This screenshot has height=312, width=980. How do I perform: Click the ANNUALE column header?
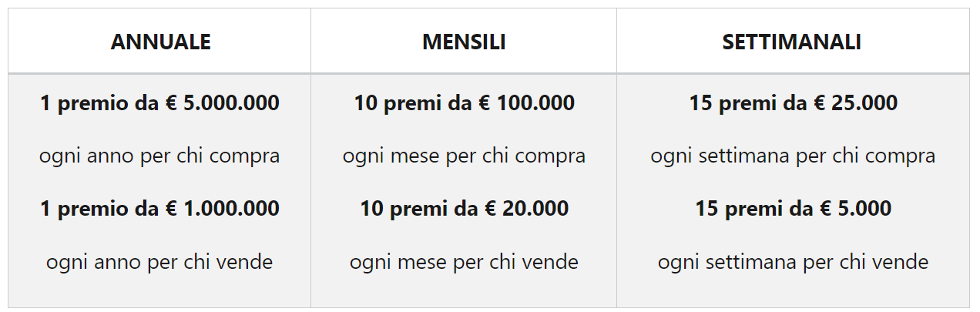[x=160, y=42]
